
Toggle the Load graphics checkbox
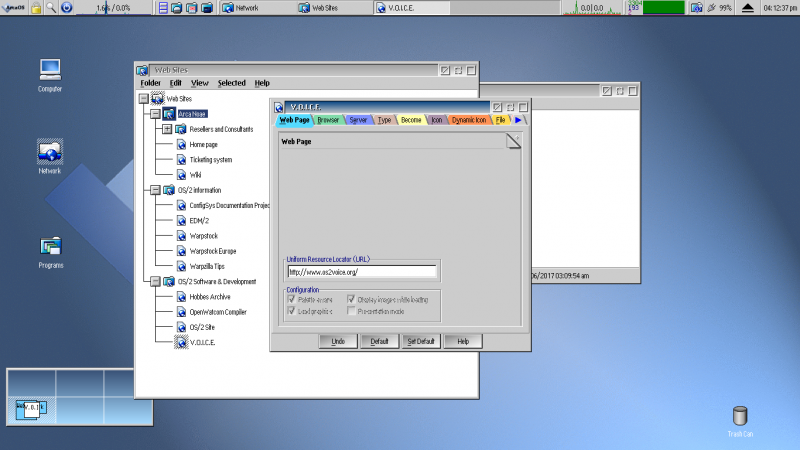[x=292, y=311]
